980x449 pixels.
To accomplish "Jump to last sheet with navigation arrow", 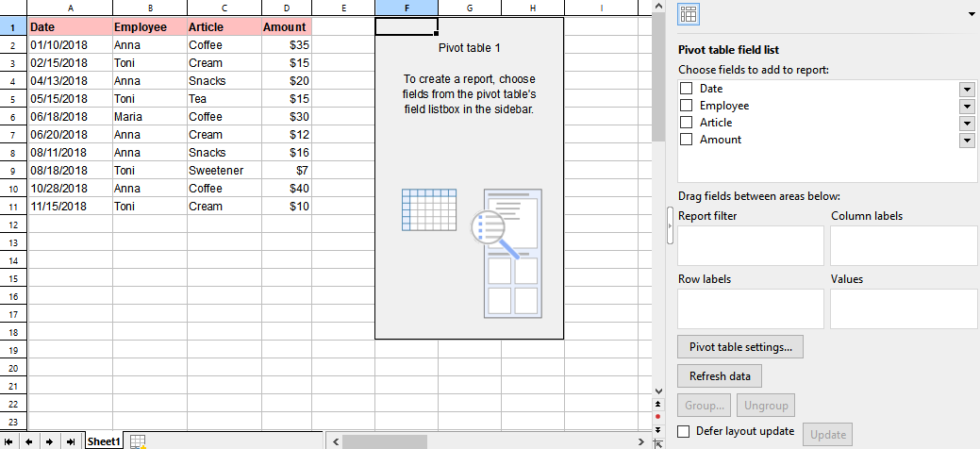I will click(71, 441).
